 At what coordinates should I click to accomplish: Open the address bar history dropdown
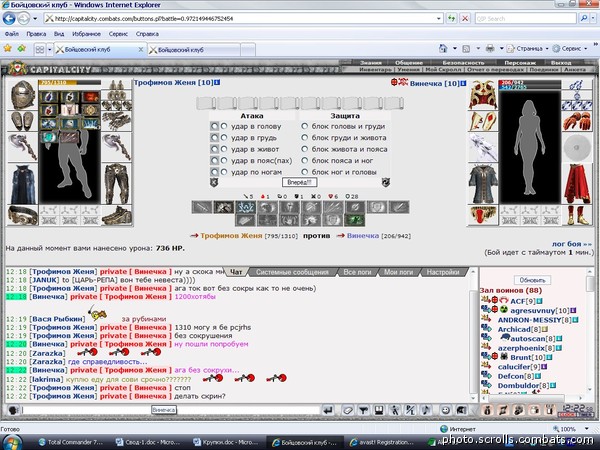439,18
